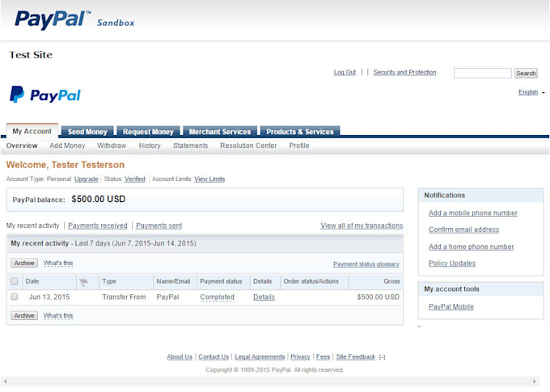Screen dimensions: 550x392
Task: Open the Products & Services tab
Action: tap(300, 132)
